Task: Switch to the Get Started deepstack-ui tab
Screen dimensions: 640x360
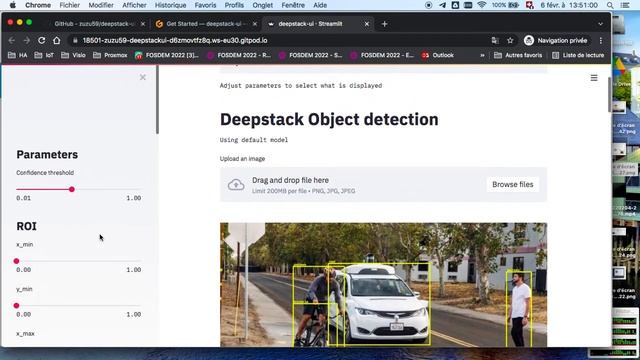Action: tap(206, 24)
